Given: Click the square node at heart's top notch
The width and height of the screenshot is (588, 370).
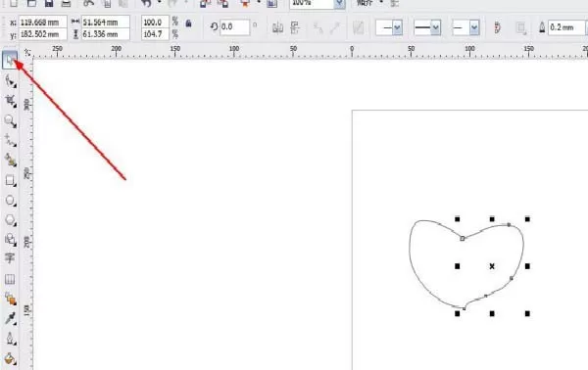Looking at the screenshot, I should [x=462, y=238].
